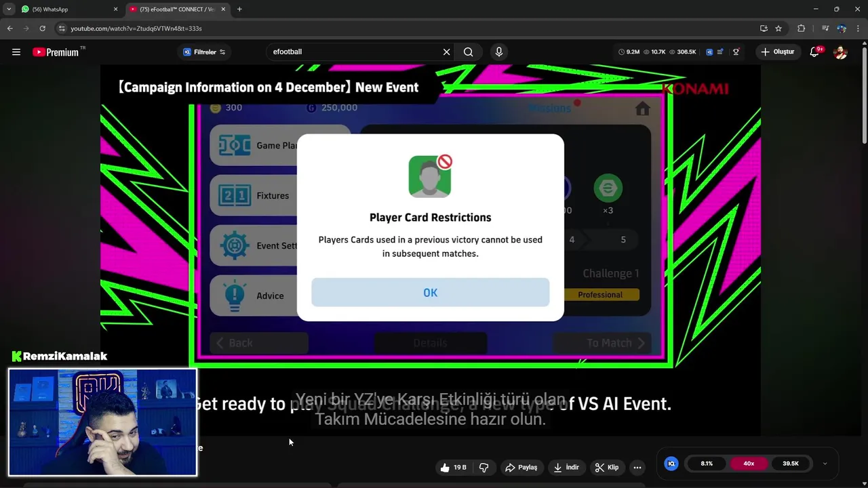Click the Oluştur create button
Viewport: 868px width, 488px height.
point(778,52)
